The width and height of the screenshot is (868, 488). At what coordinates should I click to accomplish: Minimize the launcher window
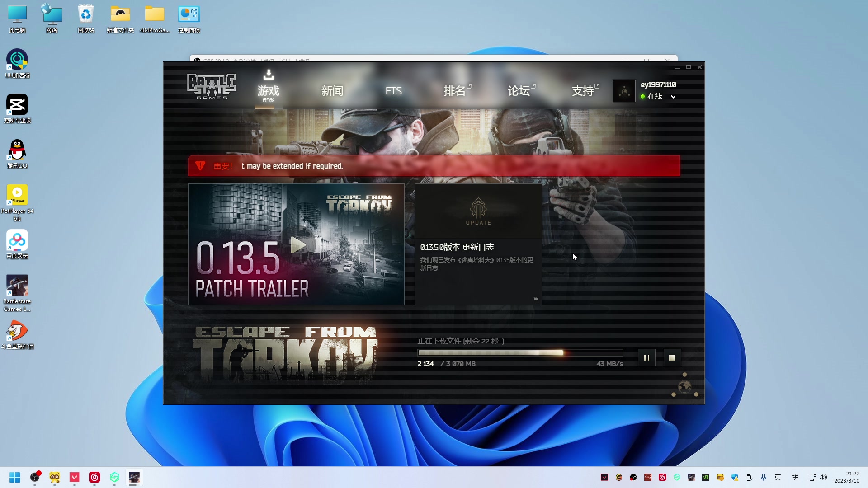tap(677, 67)
